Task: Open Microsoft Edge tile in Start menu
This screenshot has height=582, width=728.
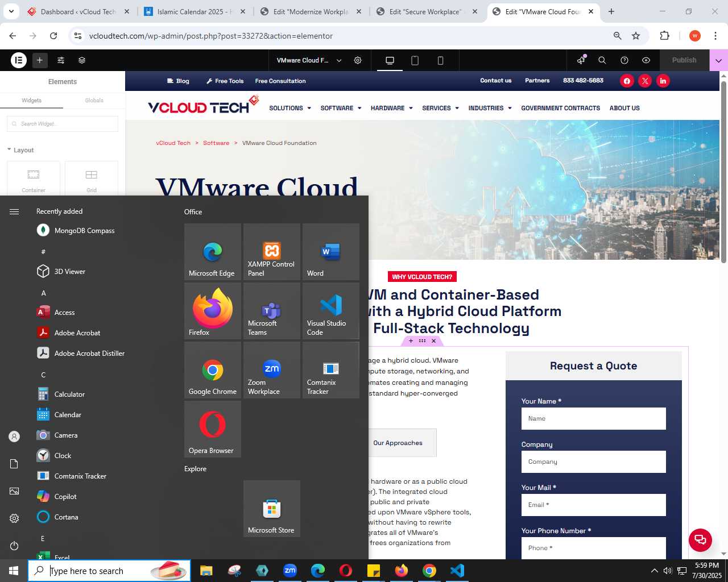Action: point(213,252)
